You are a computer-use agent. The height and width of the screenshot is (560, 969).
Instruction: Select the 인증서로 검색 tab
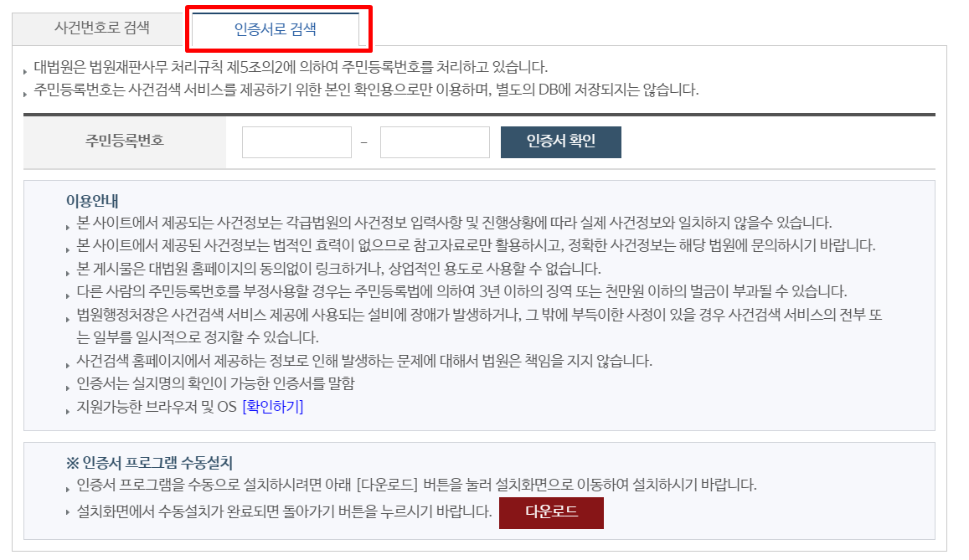(275, 29)
